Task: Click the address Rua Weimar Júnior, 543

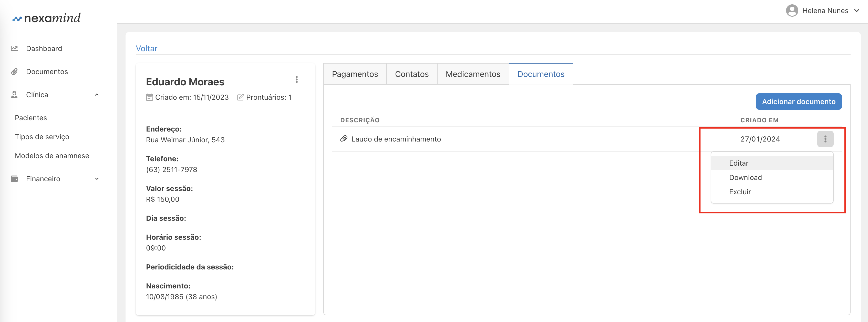Action: pyautogui.click(x=185, y=140)
